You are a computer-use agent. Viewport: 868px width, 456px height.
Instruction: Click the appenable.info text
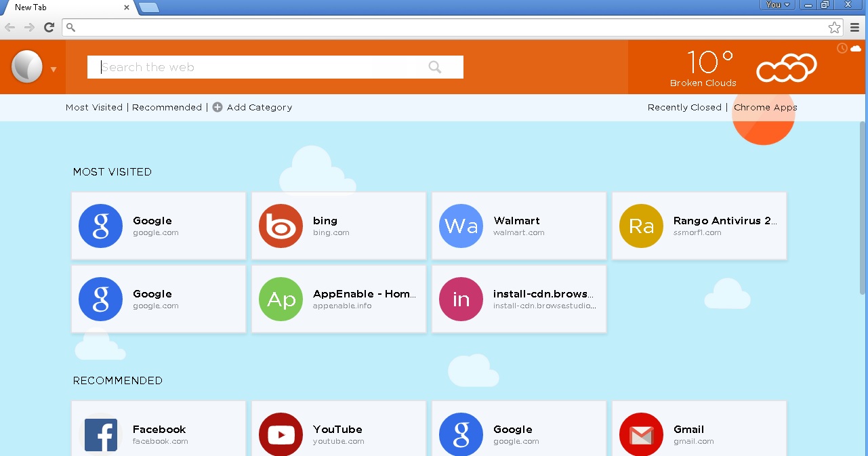342,306
